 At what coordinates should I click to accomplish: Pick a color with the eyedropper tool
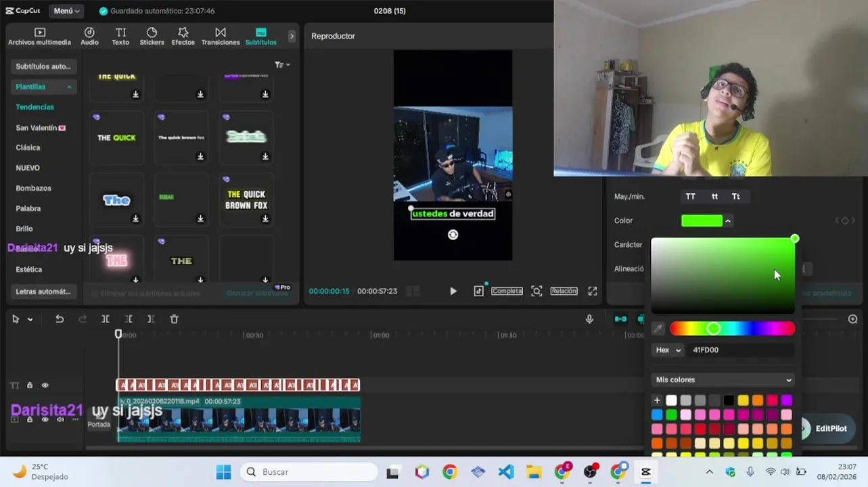click(658, 329)
